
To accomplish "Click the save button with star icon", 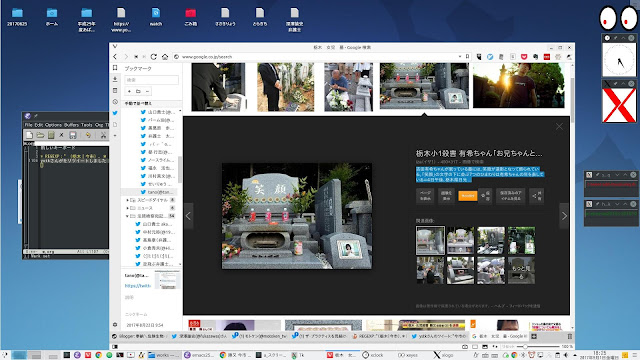I will pyautogui.click(x=486, y=196).
